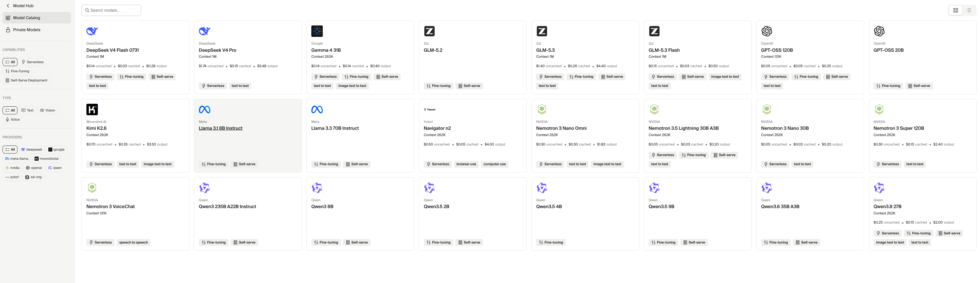Screen dimensions: 980x283
Task: Switch to list view layout
Action: [x=969, y=10]
